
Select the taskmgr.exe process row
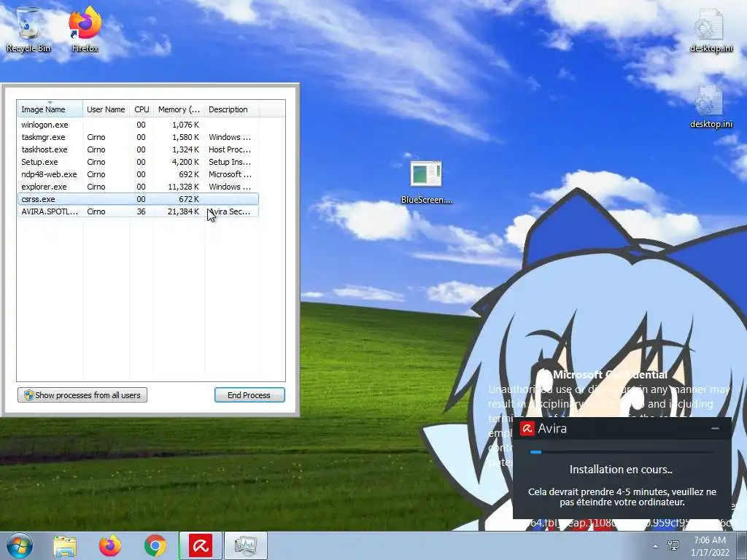click(x=138, y=137)
